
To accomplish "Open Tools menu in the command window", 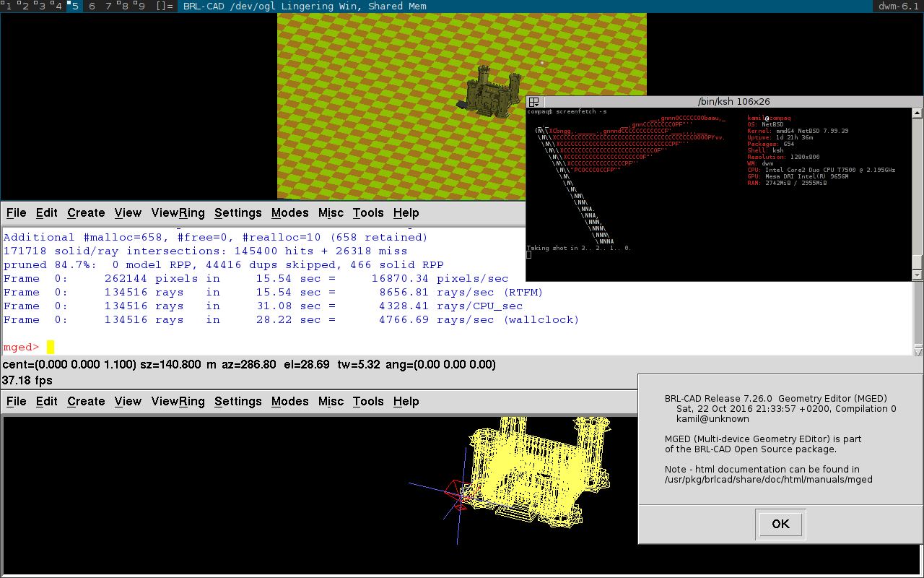I will point(368,213).
